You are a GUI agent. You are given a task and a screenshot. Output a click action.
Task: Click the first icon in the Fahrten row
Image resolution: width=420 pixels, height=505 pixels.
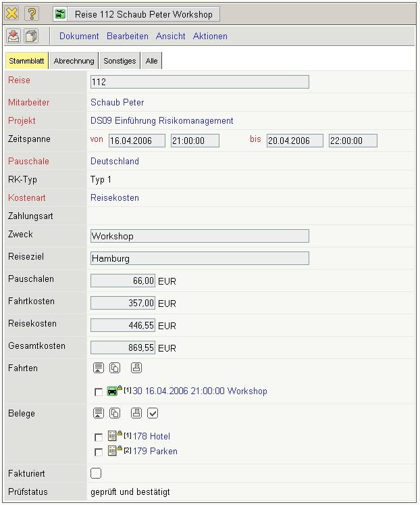[98, 368]
